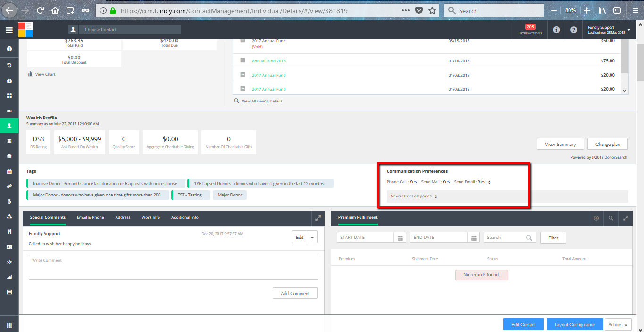Viewport: 644px width, 332px height.
Task: Expand the Annual Fund 2018 gift row
Action: (x=243, y=60)
